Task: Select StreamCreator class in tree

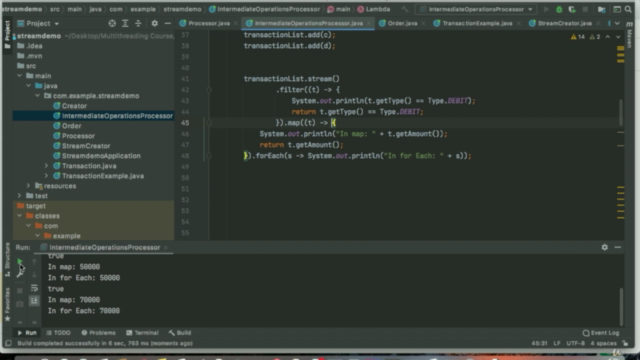Action: (x=86, y=146)
